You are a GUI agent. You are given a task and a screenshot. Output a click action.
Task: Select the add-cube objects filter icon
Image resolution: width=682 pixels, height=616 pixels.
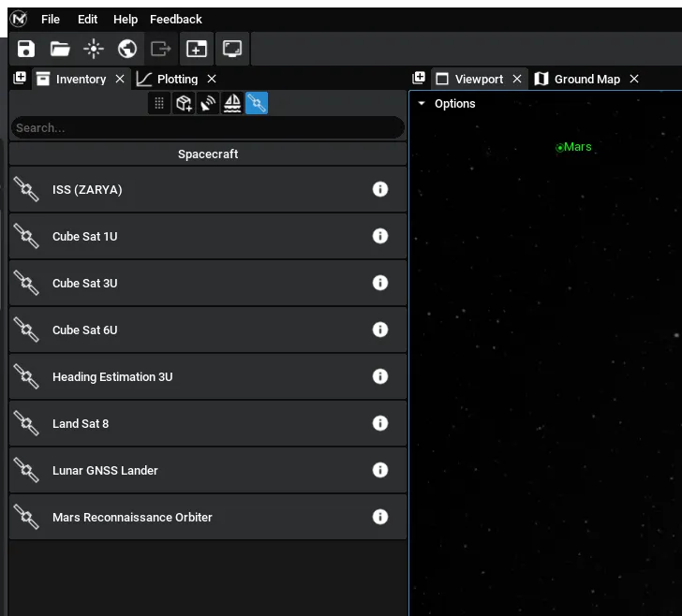coord(184,103)
